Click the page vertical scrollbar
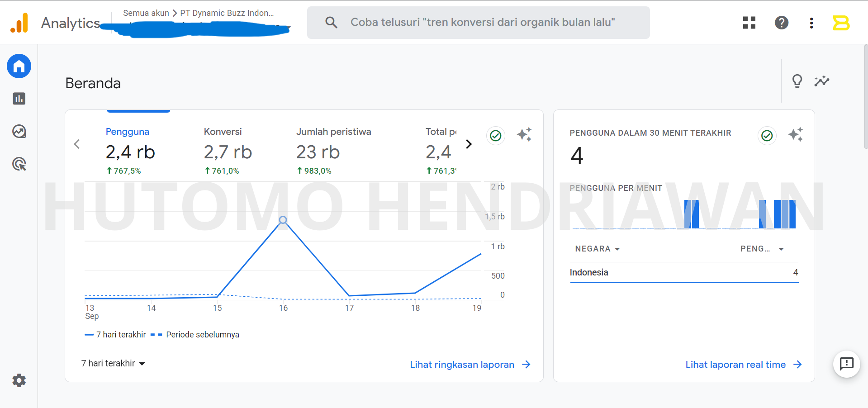Viewport: 868px width, 408px height. pyautogui.click(x=866, y=96)
